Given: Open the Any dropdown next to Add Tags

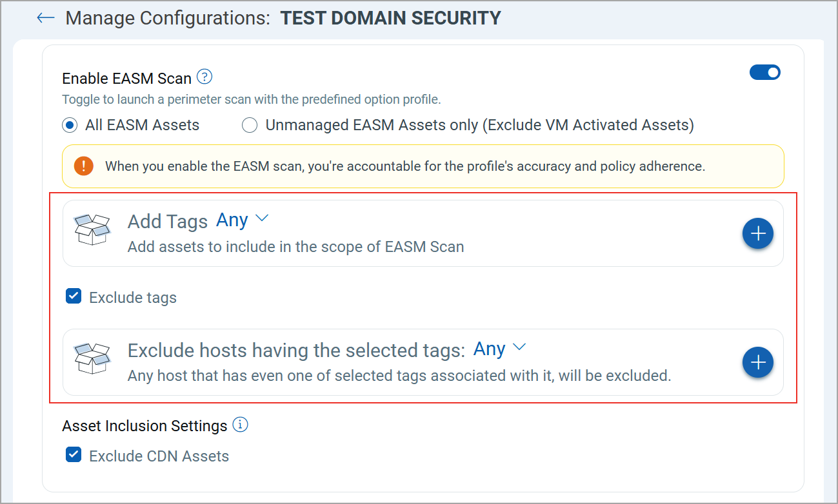Looking at the screenshot, I should click(232, 220).
